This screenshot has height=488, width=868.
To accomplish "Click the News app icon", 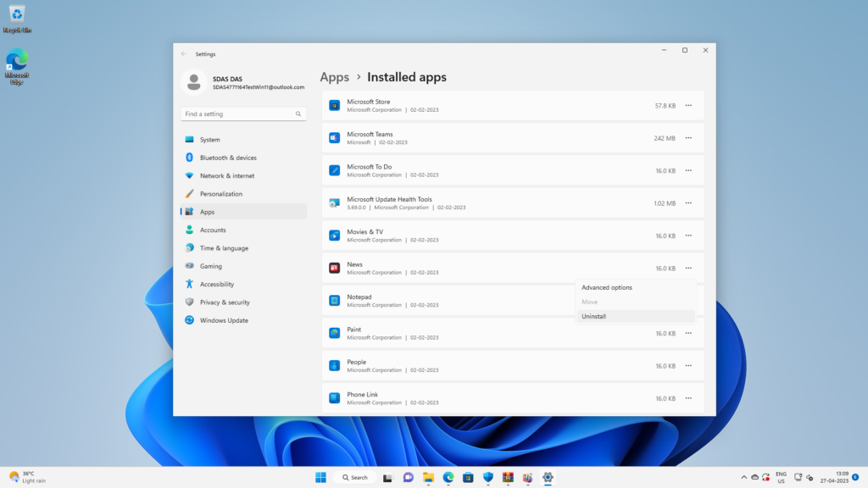I will point(334,268).
